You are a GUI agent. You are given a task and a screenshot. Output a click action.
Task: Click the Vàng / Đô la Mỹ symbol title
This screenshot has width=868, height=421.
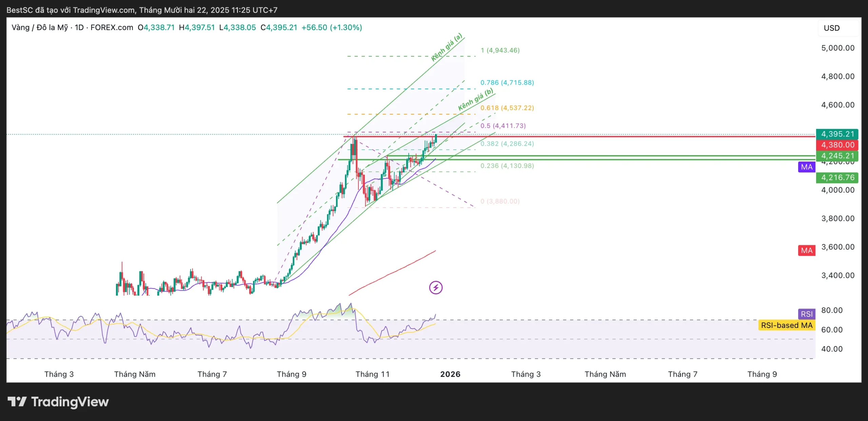pyautogui.click(x=40, y=27)
